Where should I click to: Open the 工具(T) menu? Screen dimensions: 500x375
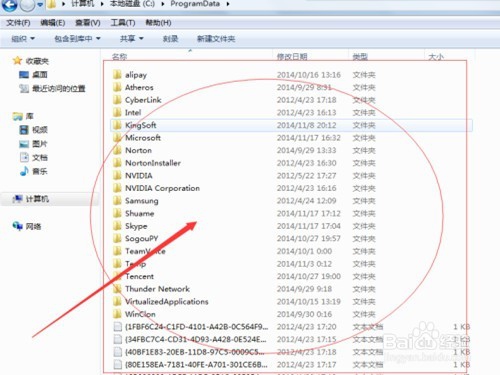pyautogui.click(x=123, y=23)
